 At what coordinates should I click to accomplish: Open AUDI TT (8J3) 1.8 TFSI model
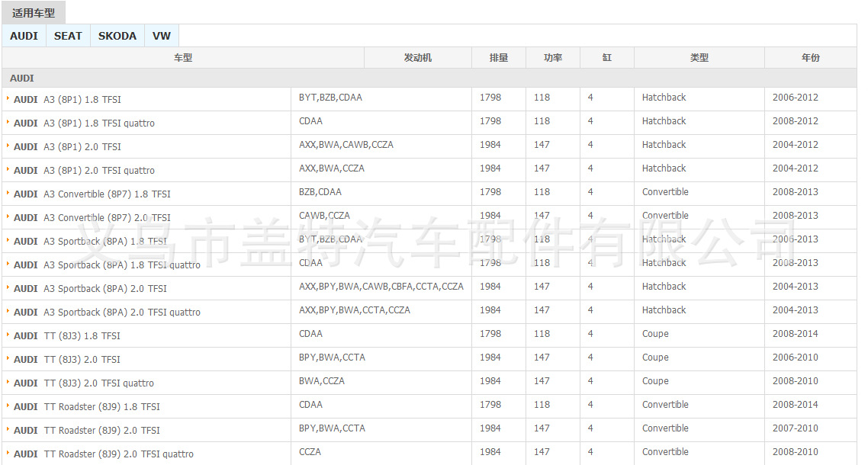coord(67,336)
